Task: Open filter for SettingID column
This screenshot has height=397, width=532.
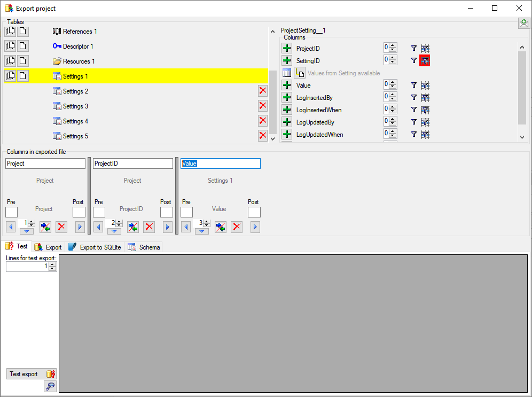Action: [x=413, y=60]
